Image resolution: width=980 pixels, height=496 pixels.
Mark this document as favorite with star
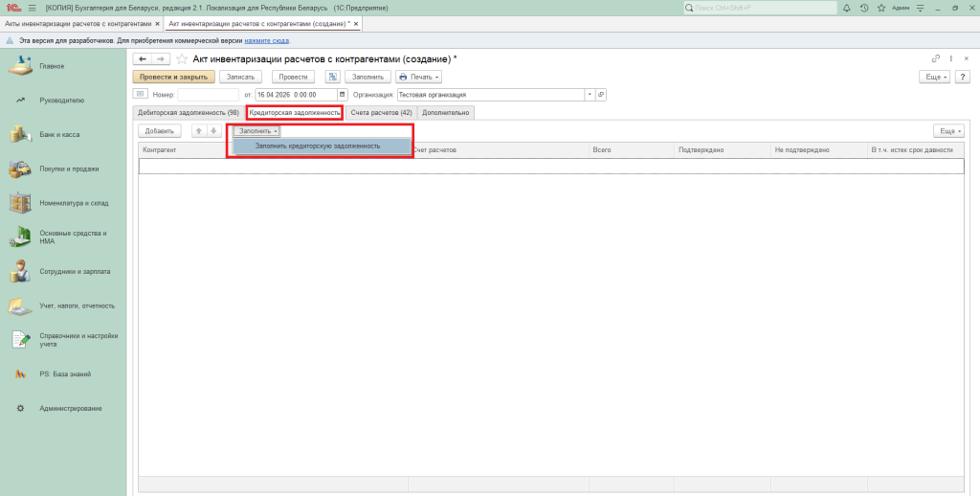181,59
